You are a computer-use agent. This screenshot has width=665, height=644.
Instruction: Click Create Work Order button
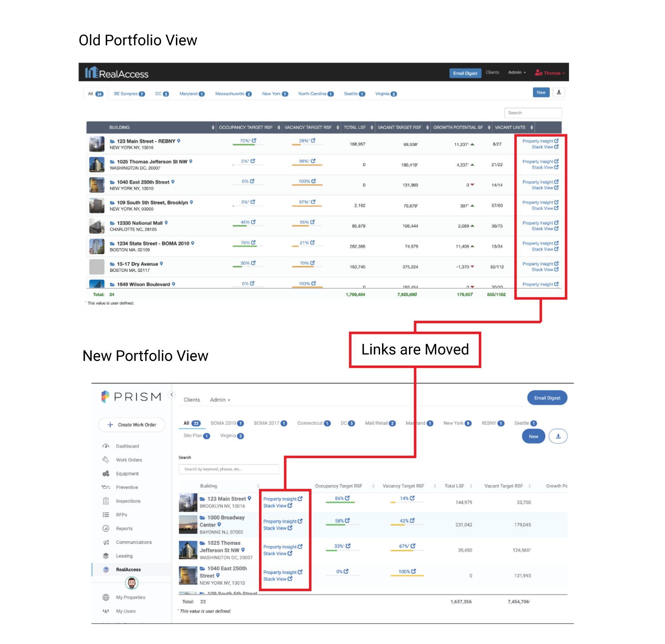click(132, 424)
